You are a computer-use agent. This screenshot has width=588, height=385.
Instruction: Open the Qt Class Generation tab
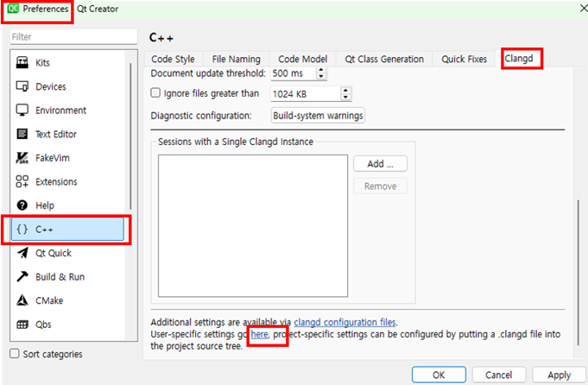coord(384,60)
